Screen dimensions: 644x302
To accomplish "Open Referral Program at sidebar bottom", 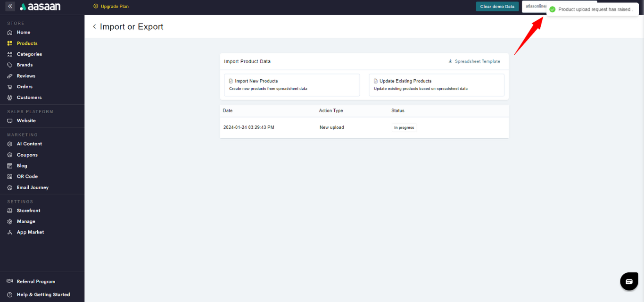I will coord(36,282).
